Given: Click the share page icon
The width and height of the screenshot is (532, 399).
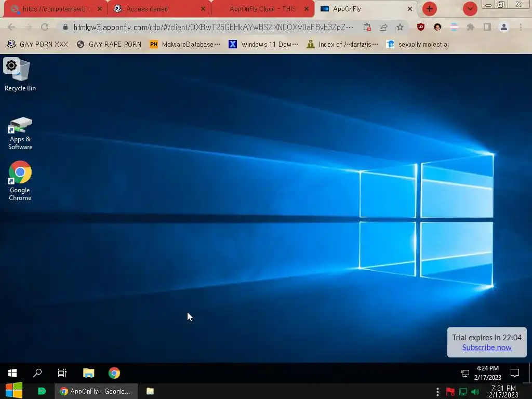Looking at the screenshot, I should coord(383,27).
